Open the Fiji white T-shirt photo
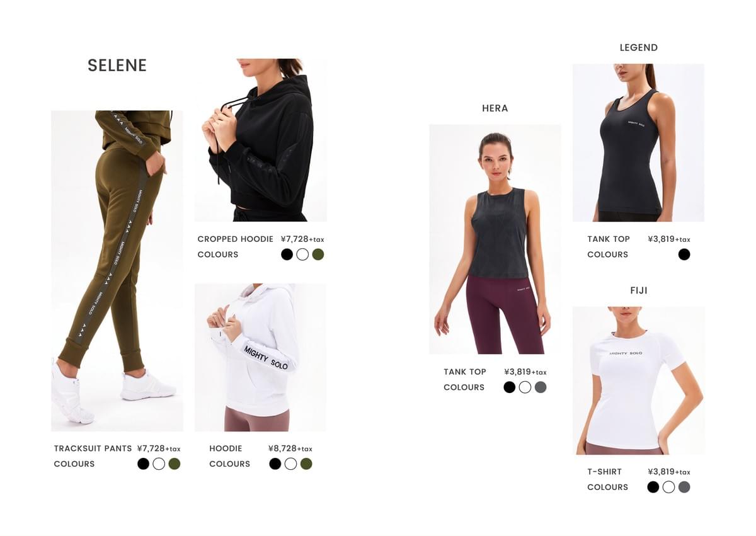Viewport: 756px width, 536px height. [638, 380]
